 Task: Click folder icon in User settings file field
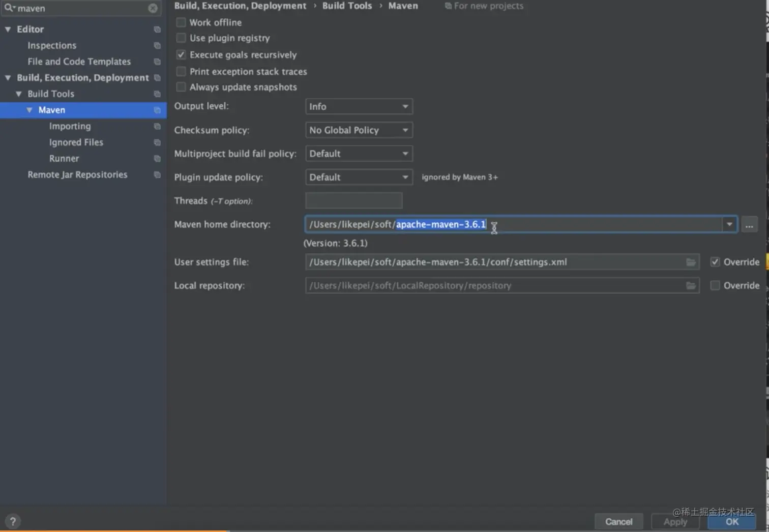(691, 262)
